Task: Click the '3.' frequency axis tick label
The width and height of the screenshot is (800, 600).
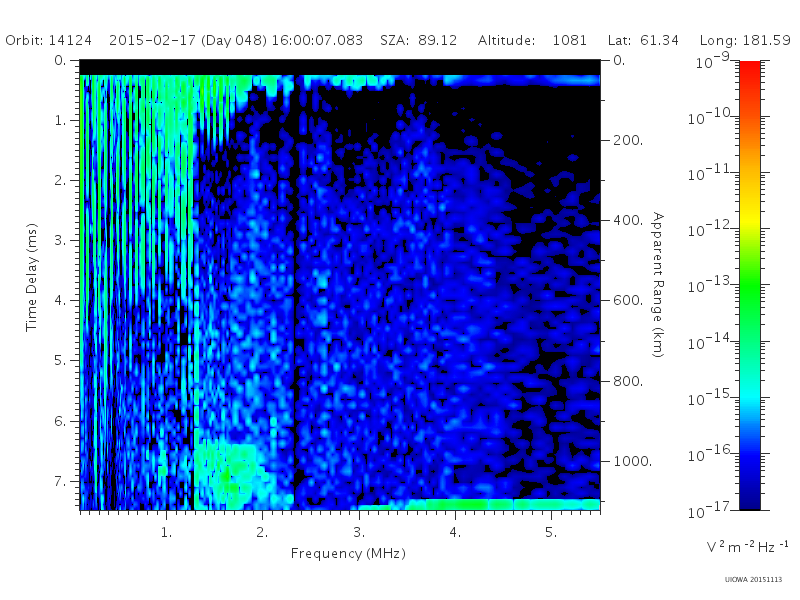Action: (359, 533)
